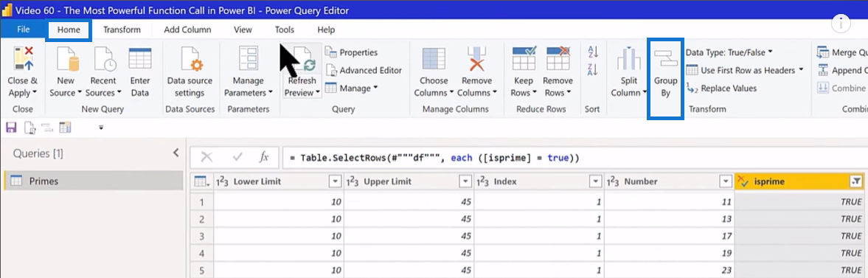Open quick access toolbar customize dropdown
Image resolution: width=868 pixels, height=278 pixels.
click(x=101, y=128)
